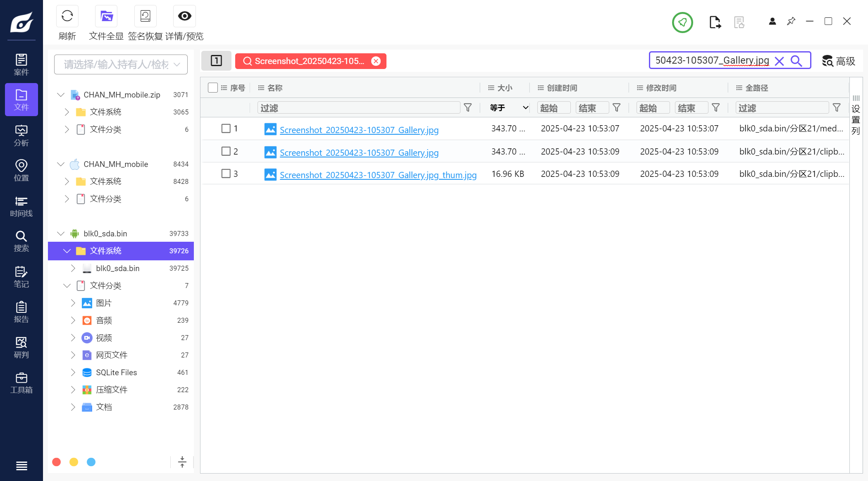Check the checkbox for row 1
868x481 pixels.
coord(226,129)
